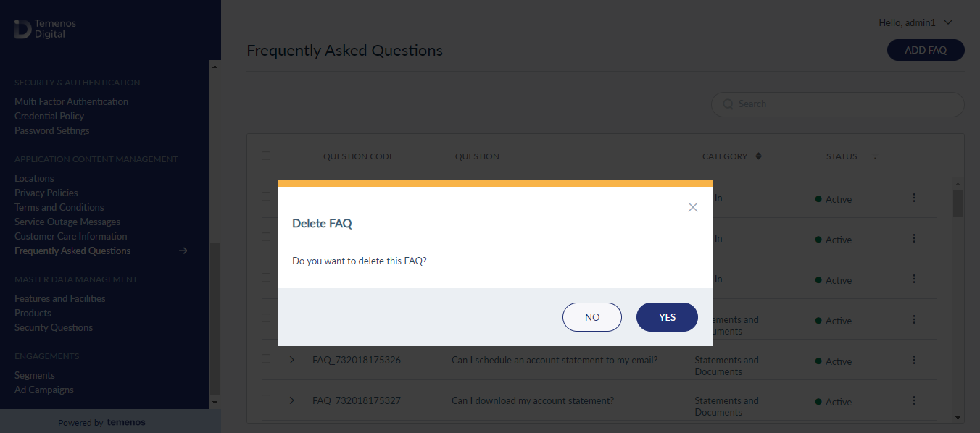
Task: Open Privacy Policies in the sidebar
Action: click(x=46, y=193)
